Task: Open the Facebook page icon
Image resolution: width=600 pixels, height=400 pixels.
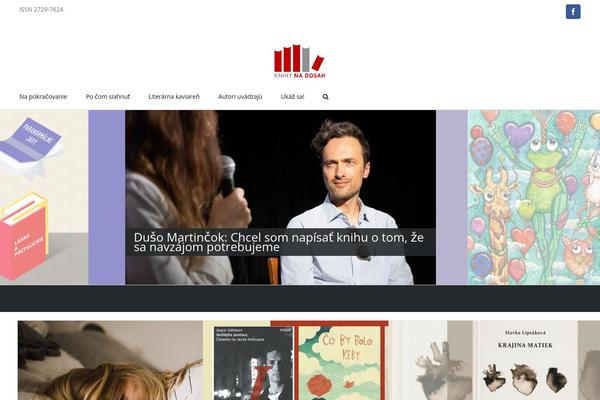Action: coord(573,11)
